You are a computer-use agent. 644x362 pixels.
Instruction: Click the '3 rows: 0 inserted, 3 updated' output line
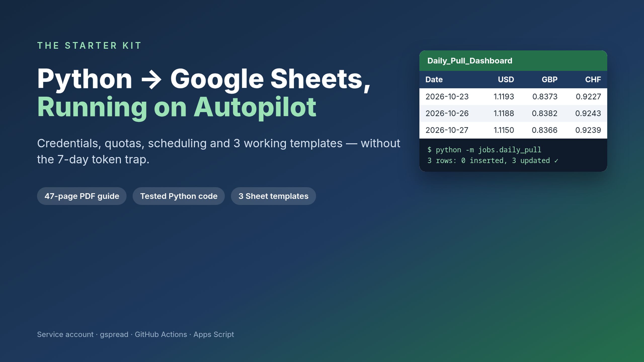493,161
